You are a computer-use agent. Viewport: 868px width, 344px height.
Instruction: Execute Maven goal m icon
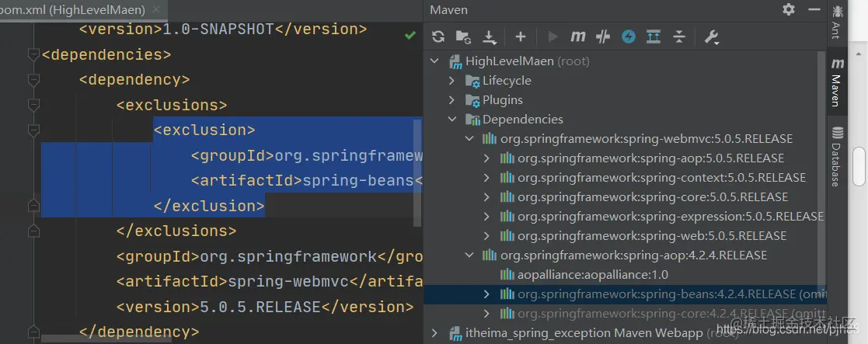[578, 37]
